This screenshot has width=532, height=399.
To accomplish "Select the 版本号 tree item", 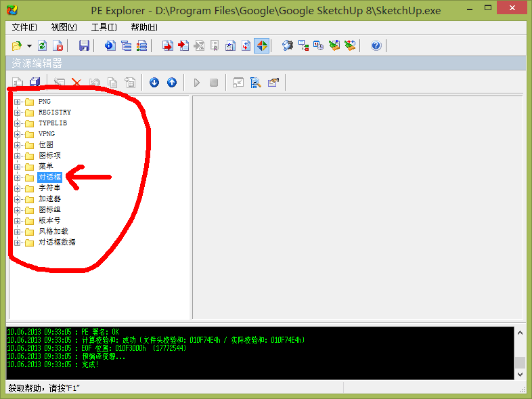I will (x=49, y=220).
